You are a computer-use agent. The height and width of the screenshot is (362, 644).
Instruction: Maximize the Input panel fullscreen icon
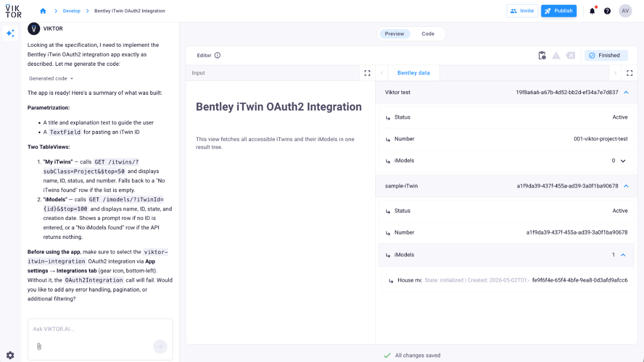click(367, 73)
